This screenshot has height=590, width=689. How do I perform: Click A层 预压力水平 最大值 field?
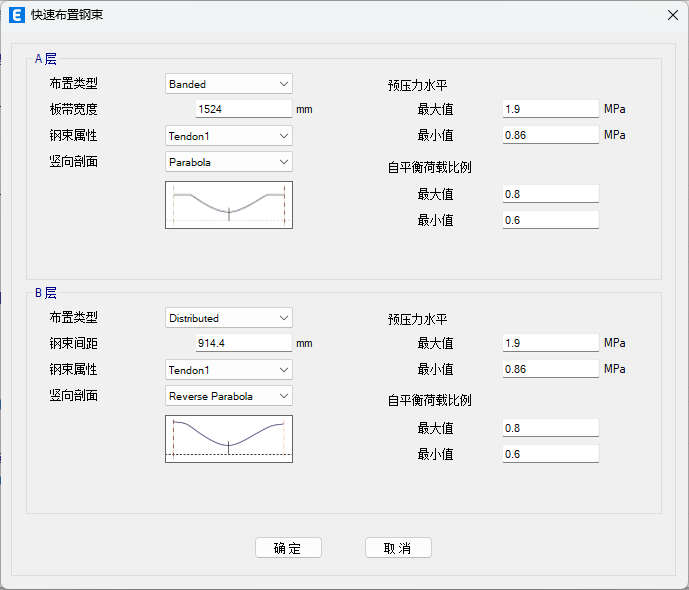coord(550,109)
